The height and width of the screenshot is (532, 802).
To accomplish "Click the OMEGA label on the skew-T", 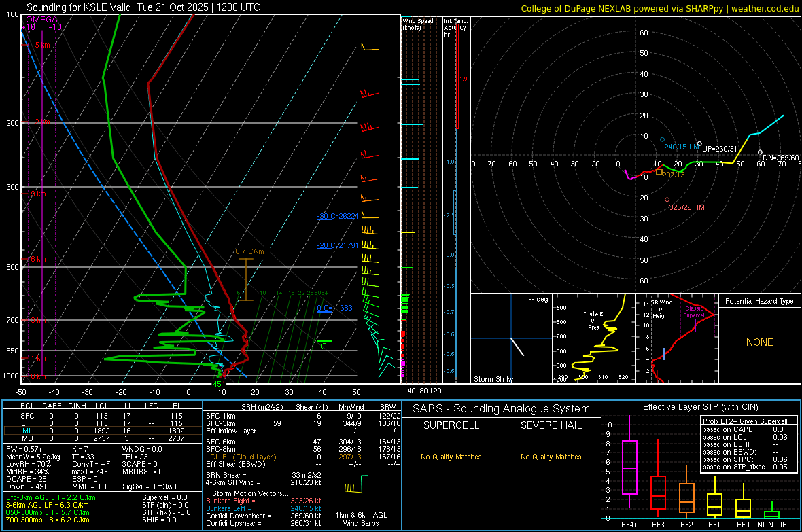I will (41, 20).
